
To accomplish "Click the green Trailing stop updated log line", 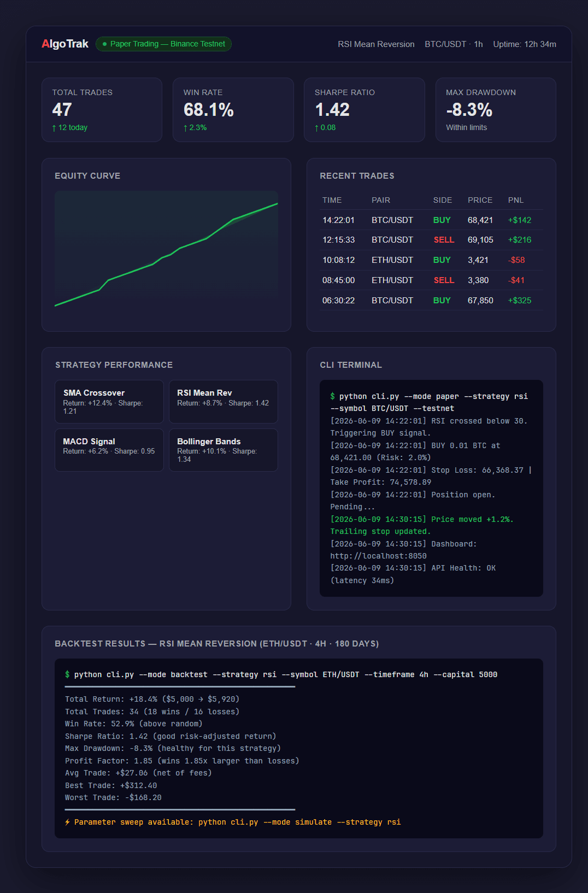I will (x=422, y=525).
